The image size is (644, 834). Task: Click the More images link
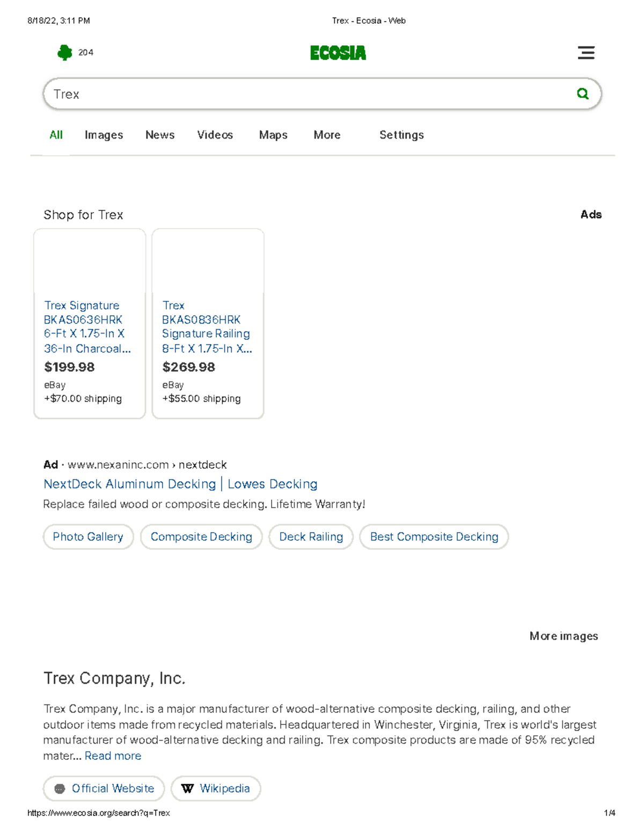563,636
